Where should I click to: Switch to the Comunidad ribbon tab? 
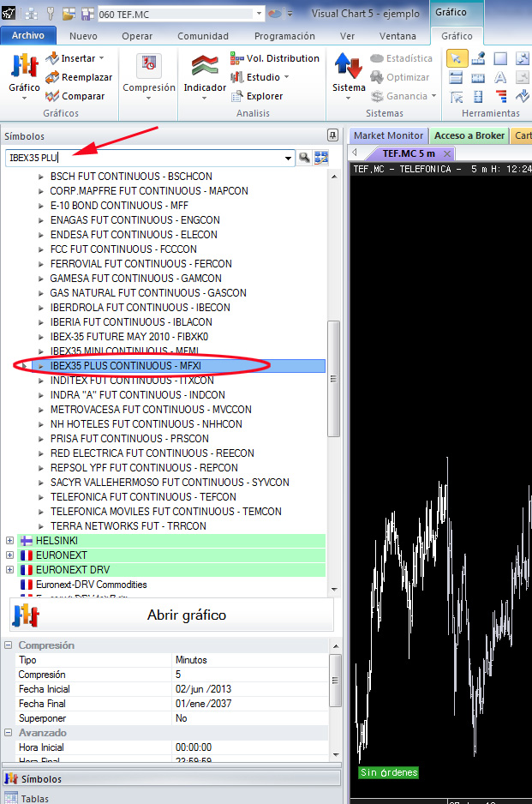pos(203,36)
